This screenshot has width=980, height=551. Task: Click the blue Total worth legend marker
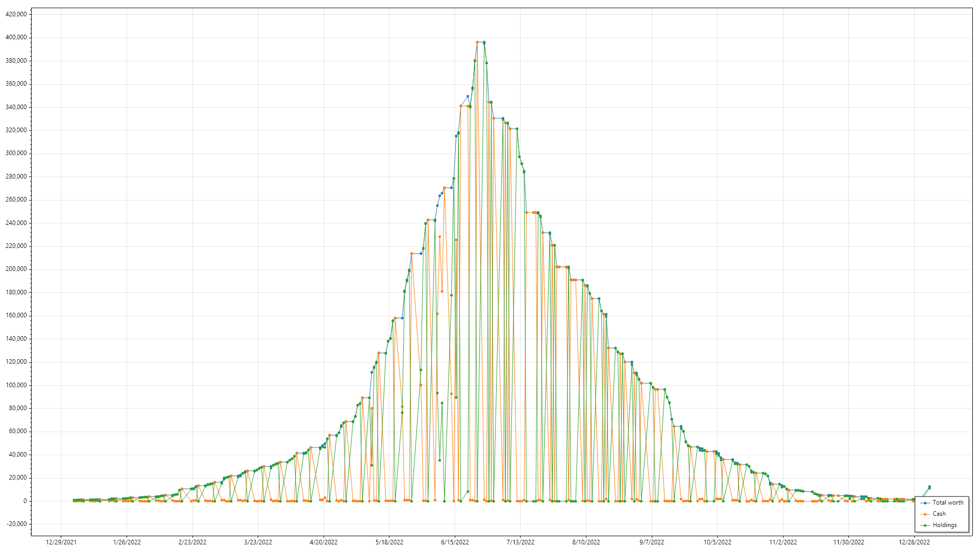[925, 503]
